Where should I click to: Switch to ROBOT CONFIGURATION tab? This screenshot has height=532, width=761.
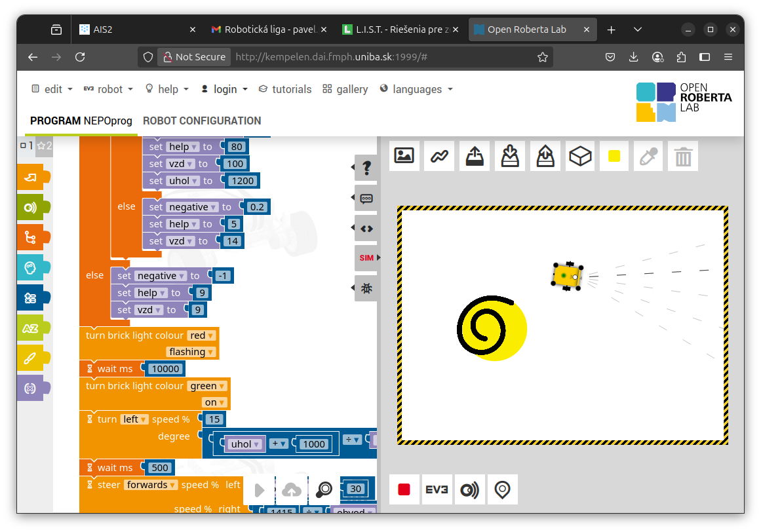point(202,121)
